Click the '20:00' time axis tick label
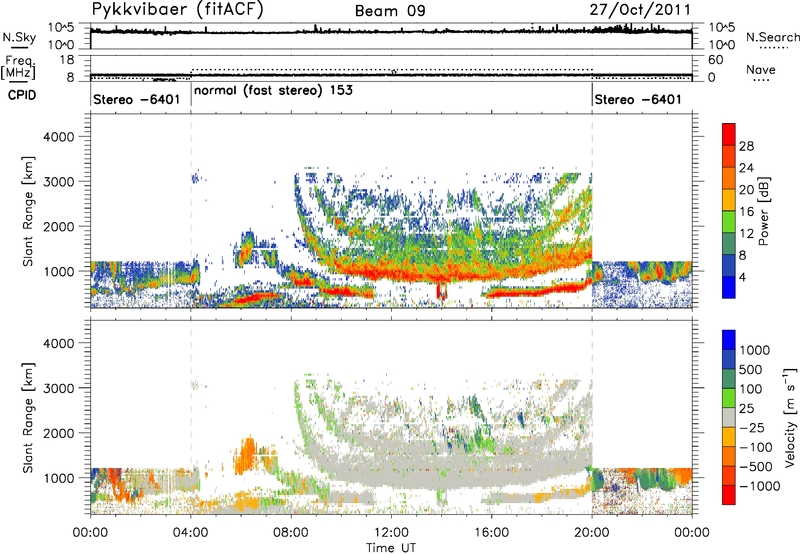The height and width of the screenshot is (554, 800). 592,533
